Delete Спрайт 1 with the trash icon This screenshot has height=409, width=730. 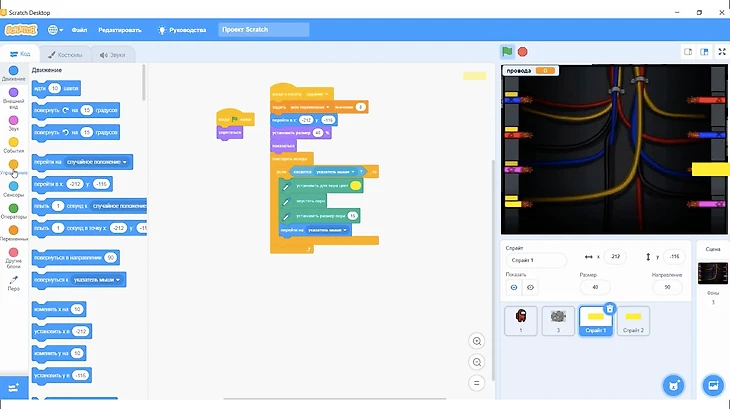click(610, 309)
